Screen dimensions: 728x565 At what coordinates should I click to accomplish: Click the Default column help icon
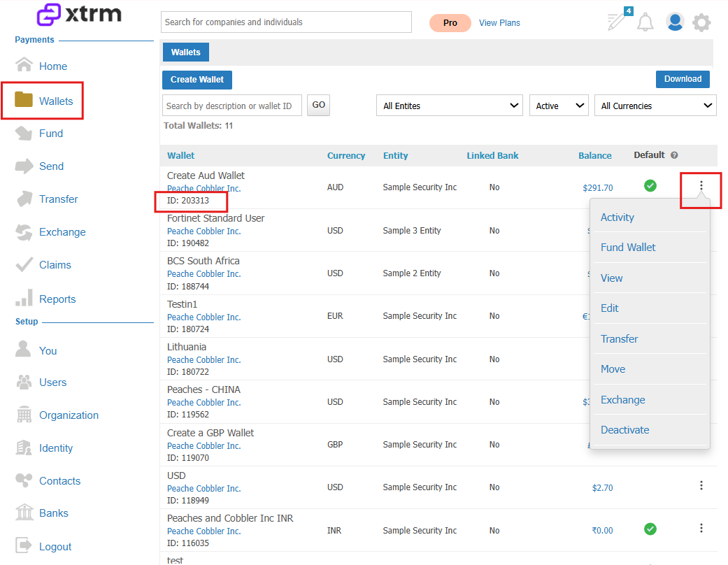(x=674, y=155)
